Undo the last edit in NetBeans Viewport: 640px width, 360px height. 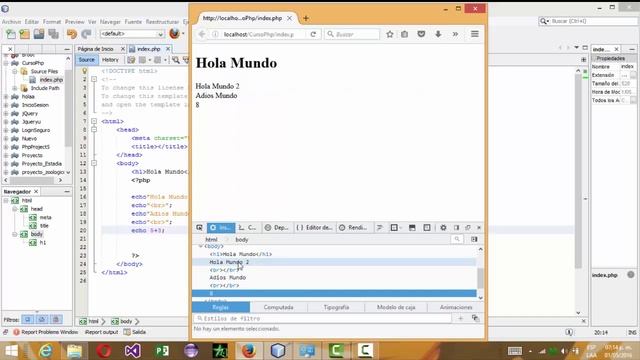coord(72,34)
